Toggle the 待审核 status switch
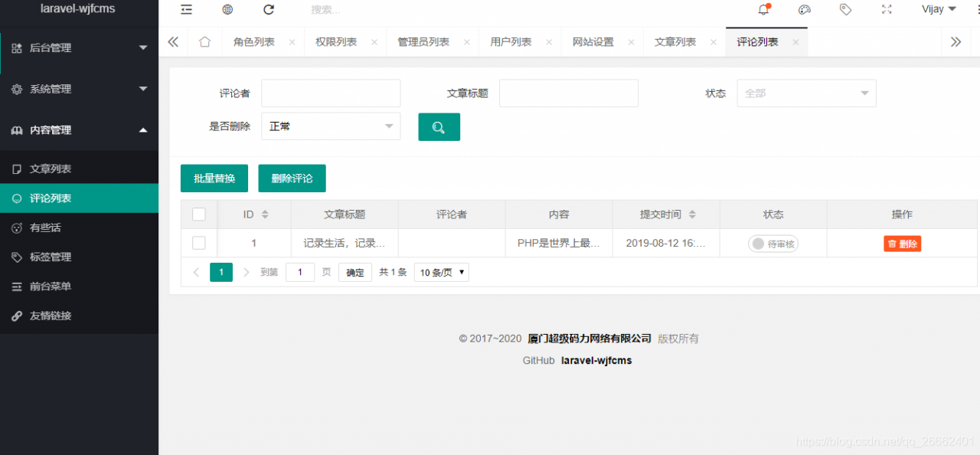 [773, 243]
